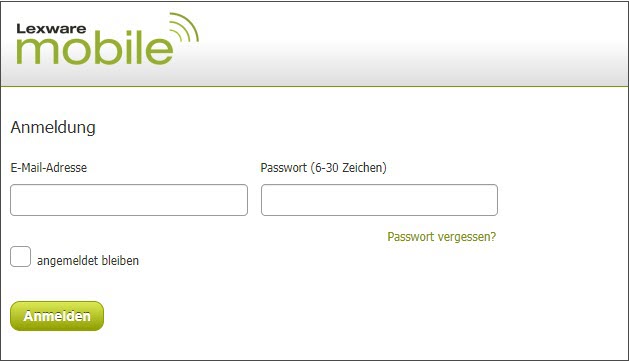Click the letter e in mobile logo
The width and height of the screenshot is (629, 361).
160,51
